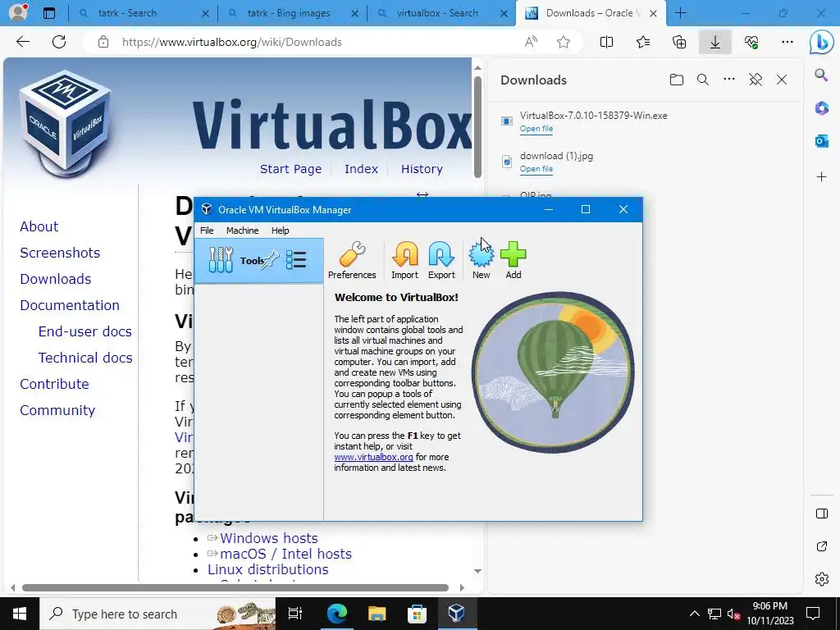Add this page to favorites star icon
Screen dimensions: 840x630
pyautogui.click(x=563, y=42)
